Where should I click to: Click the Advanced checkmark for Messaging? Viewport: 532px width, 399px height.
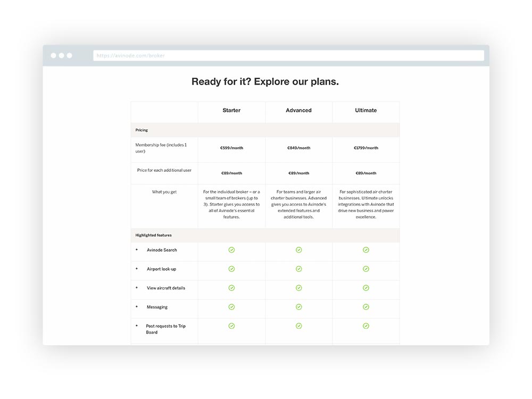click(298, 307)
